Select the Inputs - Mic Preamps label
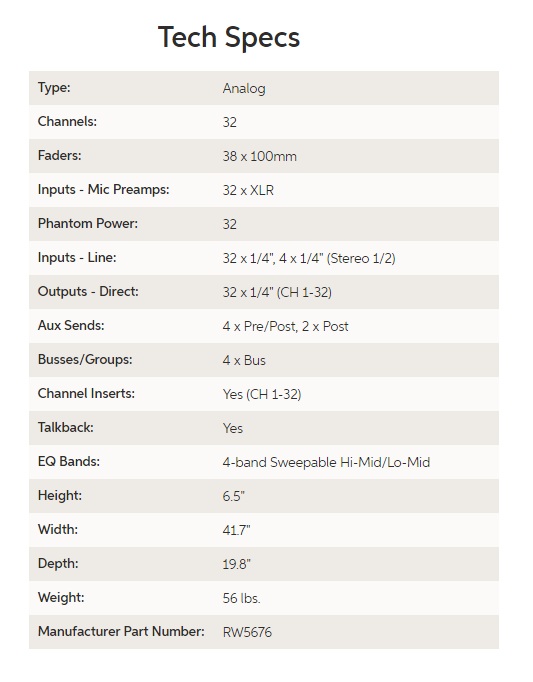The image size is (533, 682). 104,190
